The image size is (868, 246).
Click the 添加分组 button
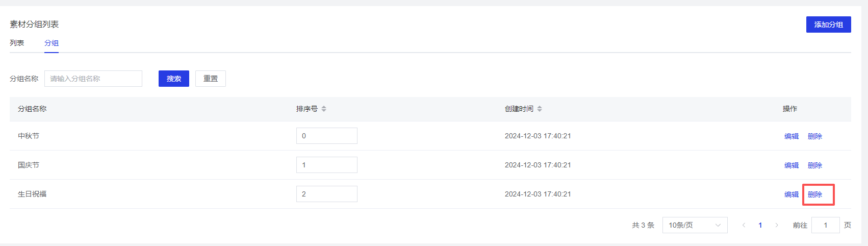(x=828, y=24)
